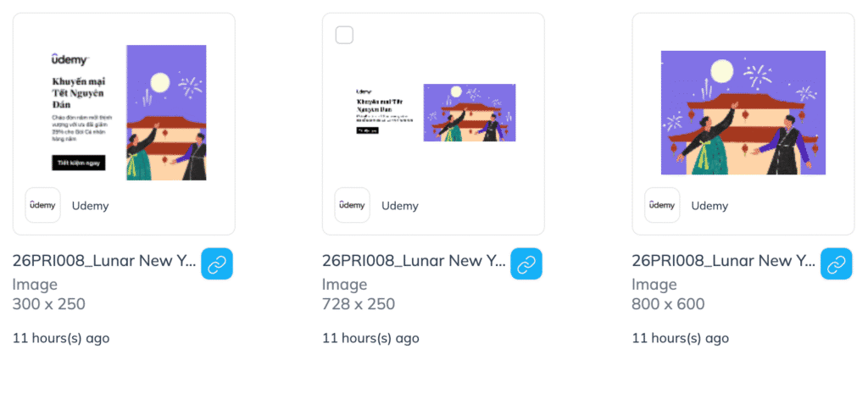Click the Udemy logo on the 728 x 250 card
868x399 pixels.
[353, 205]
